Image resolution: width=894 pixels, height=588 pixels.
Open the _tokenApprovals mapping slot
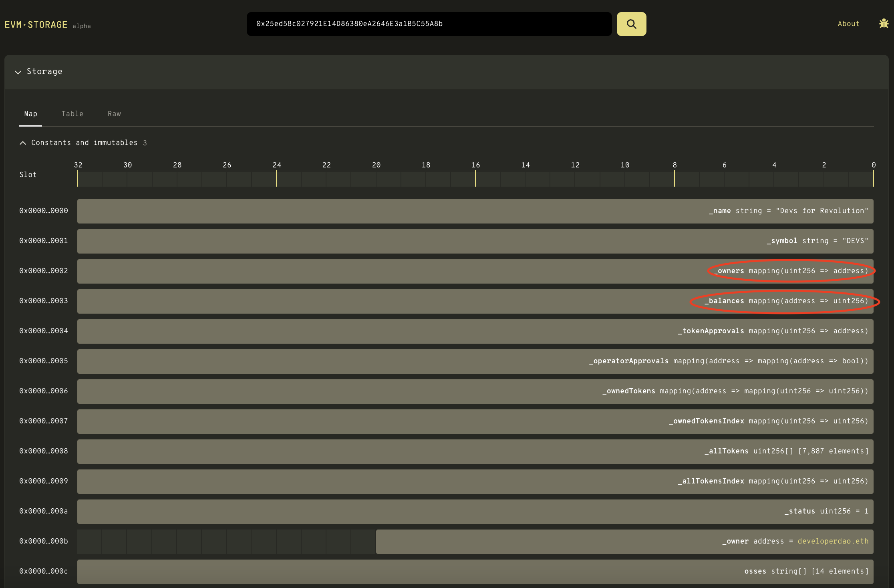pos(475,331)
